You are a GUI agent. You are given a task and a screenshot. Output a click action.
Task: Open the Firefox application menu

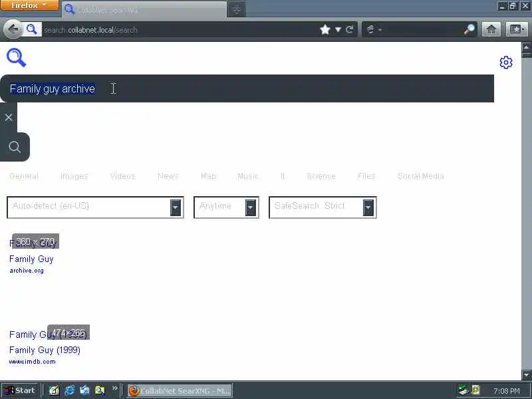point(29,5)
